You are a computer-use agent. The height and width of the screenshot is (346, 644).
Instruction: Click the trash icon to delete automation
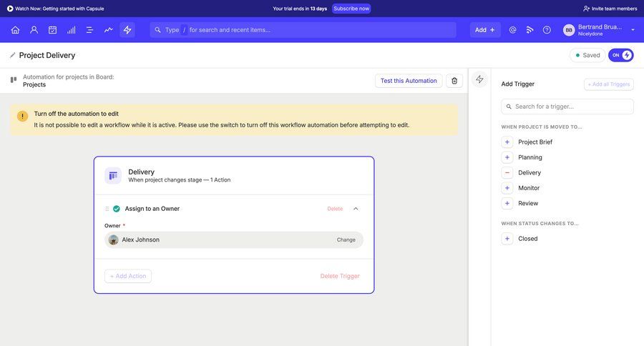pos(454,81)
